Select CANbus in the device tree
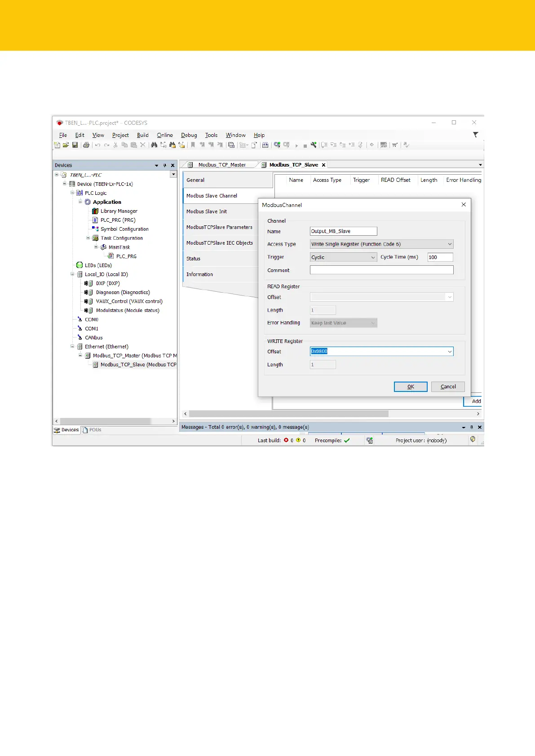Viewport: 535px width, 756px height. click(x=93, y=338)
